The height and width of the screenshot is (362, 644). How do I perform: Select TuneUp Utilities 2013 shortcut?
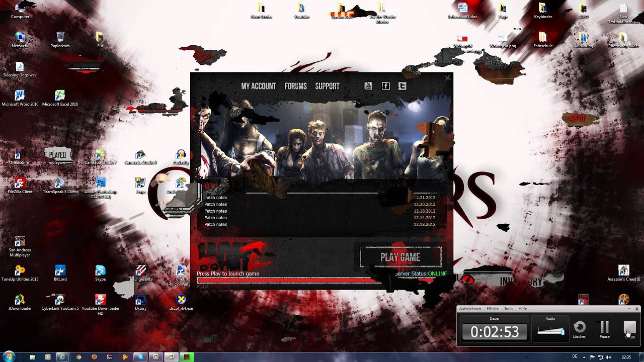[20, 273]
